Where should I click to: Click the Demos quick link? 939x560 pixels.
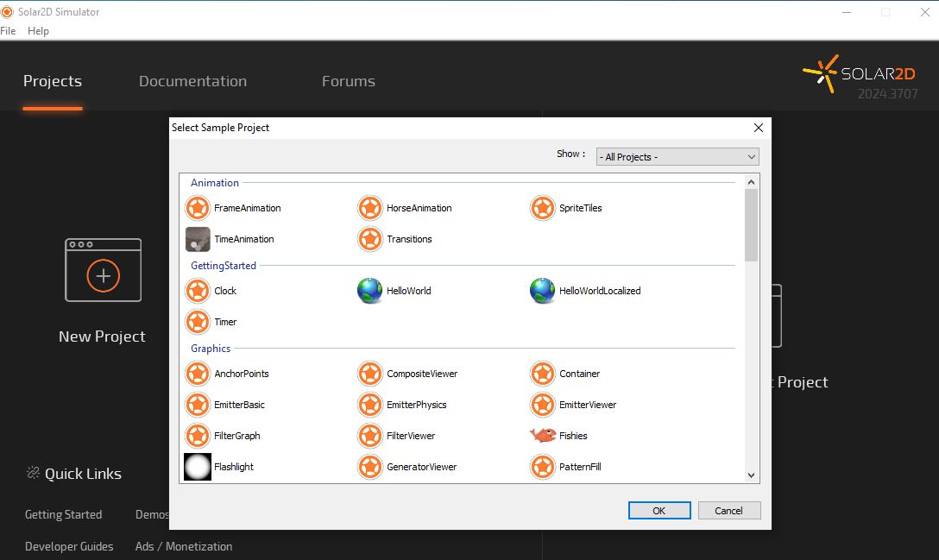click(x=152, y=514)
